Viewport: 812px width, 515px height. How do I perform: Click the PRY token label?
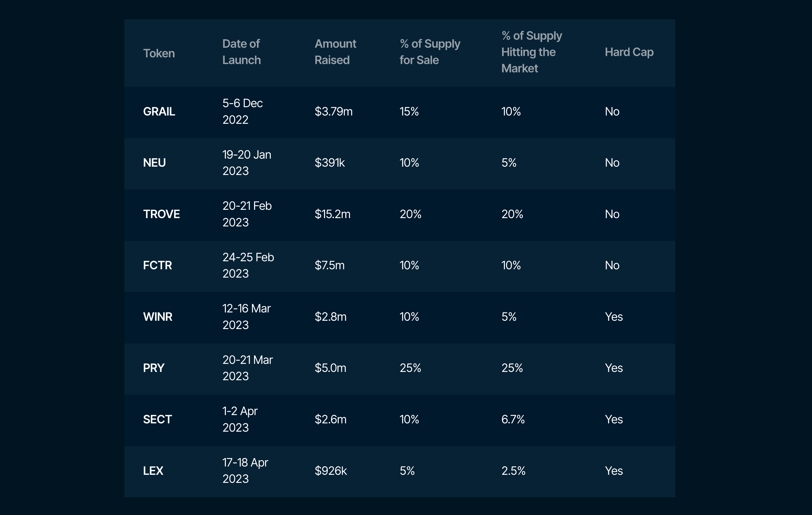click(x=154, y=368)
